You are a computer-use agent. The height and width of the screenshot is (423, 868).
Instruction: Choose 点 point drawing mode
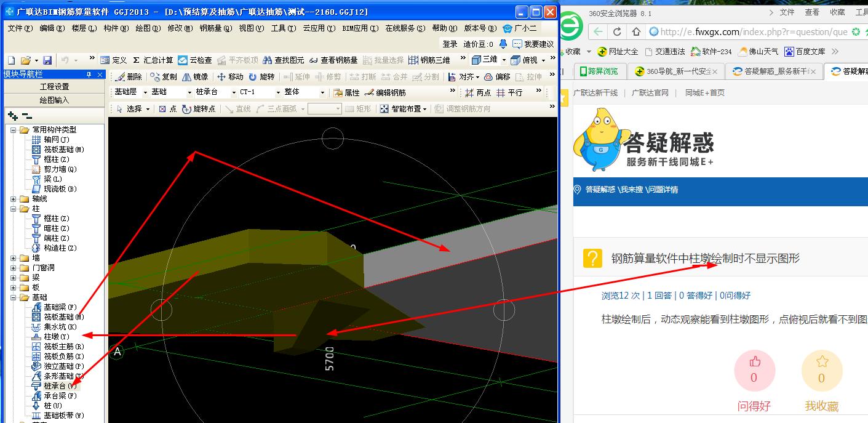coord(167,109)
